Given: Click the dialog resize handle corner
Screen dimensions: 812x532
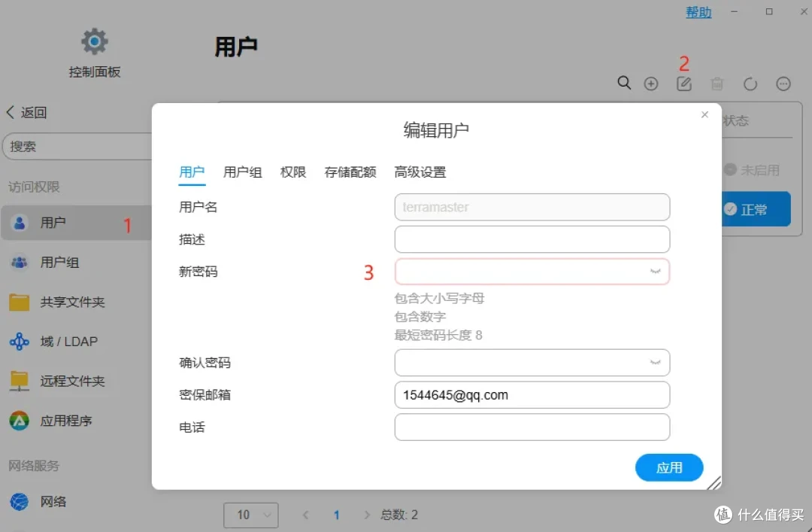Looking at the screenshot, I should (x=714, y=483).
